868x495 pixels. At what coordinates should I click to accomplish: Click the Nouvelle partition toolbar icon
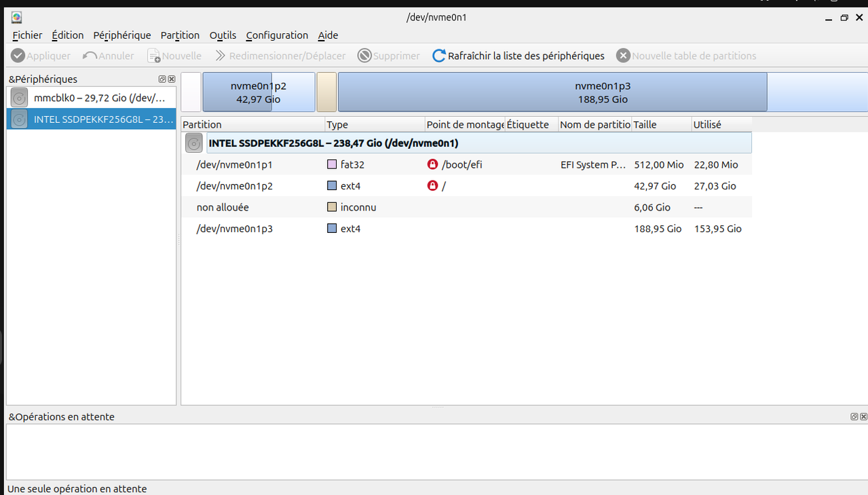pos(154,56)
